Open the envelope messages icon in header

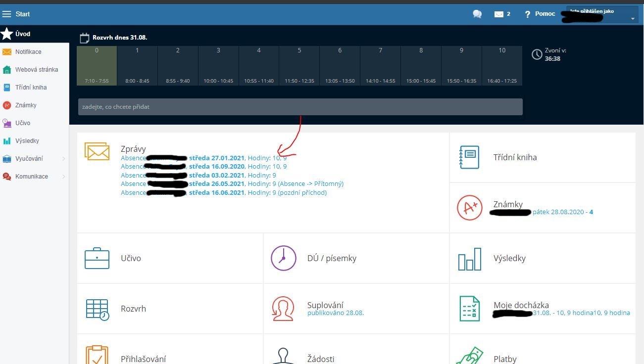pyautogui.click(x=498, y=14)
